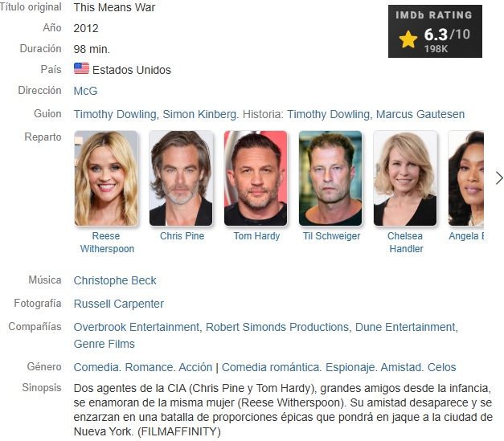This screenshot has width=504, height=441.
Task: Show next cast members with right arrow
Action: [498, 178]
